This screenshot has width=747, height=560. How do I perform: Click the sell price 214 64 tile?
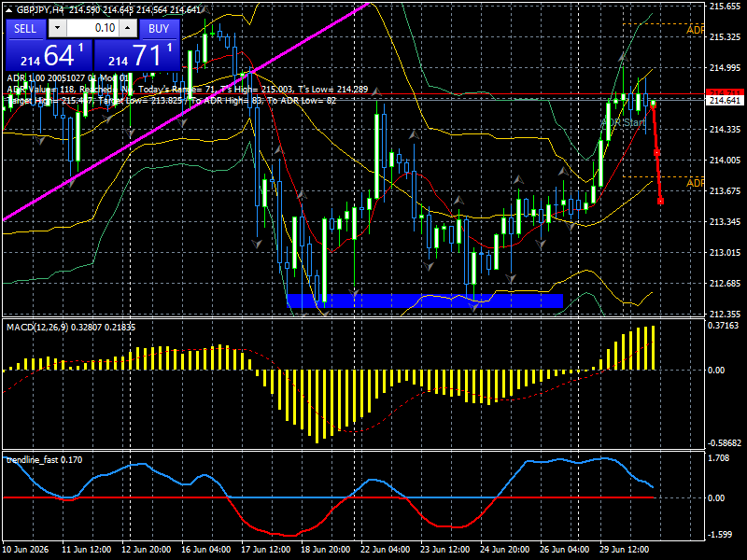[x=49, y=55]
